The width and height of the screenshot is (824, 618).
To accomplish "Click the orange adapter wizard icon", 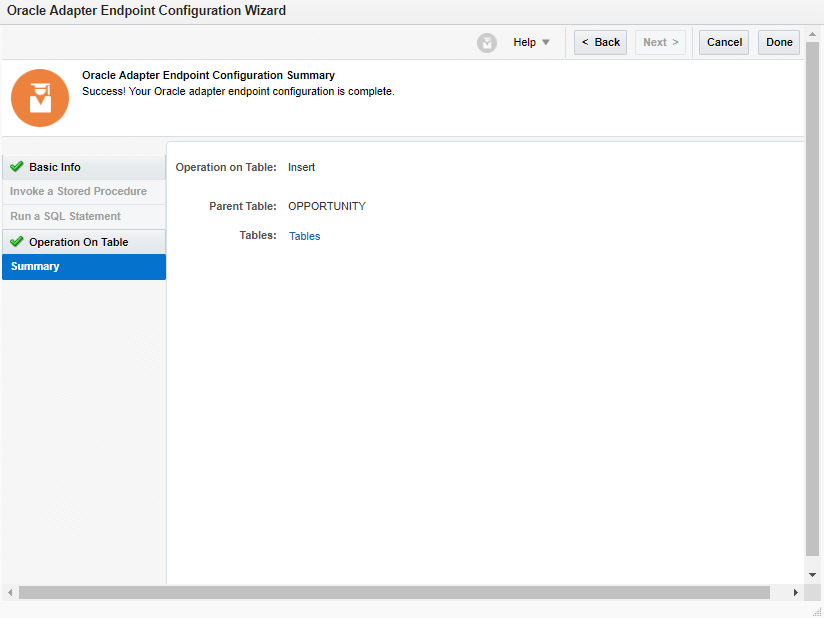I will 40,98.
